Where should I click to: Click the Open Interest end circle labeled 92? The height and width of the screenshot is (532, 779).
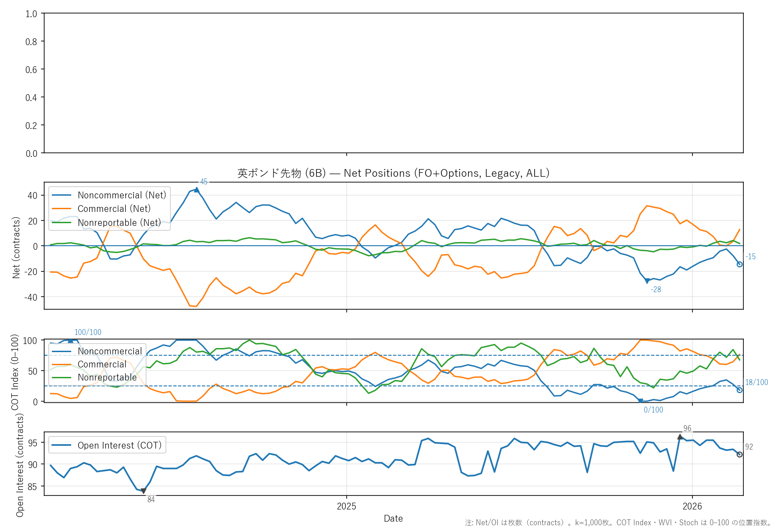739,454
